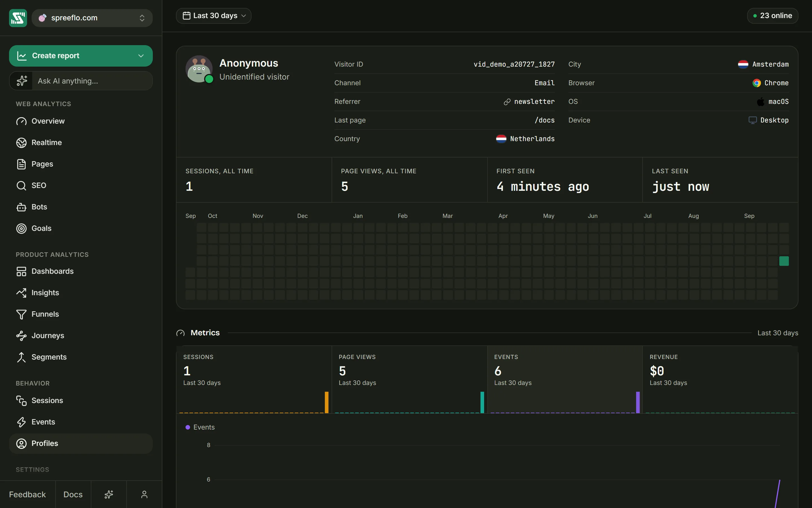This screenshot has width=812, height=508.
Task: Click the macOS Apple icon
Action: click(761, 102)
